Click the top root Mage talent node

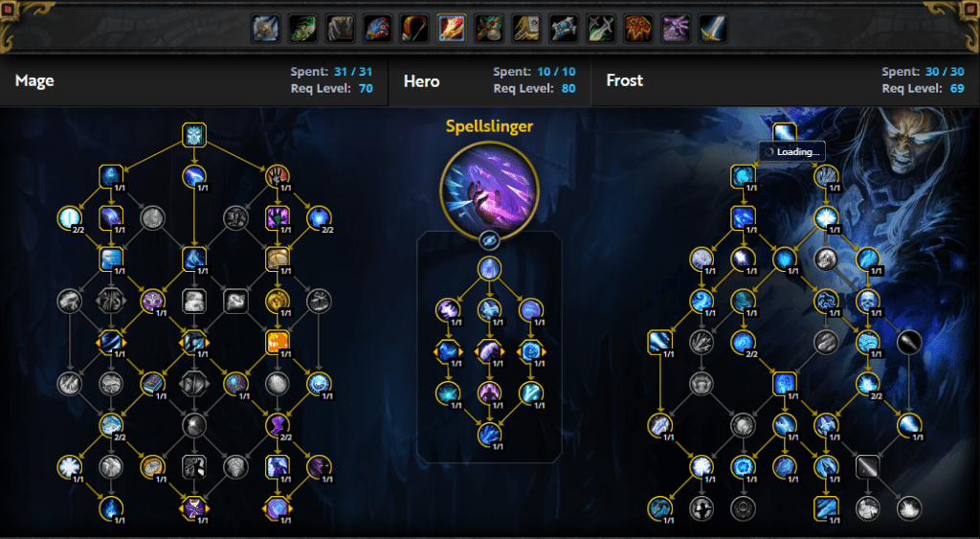[x=194, y=134]
